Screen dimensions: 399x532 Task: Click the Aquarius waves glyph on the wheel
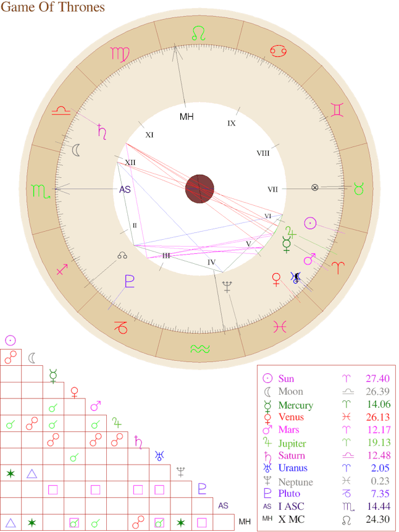coord(199,349)
